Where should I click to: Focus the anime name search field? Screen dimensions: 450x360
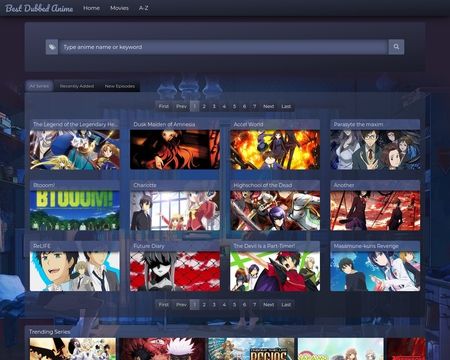point(223,47)
